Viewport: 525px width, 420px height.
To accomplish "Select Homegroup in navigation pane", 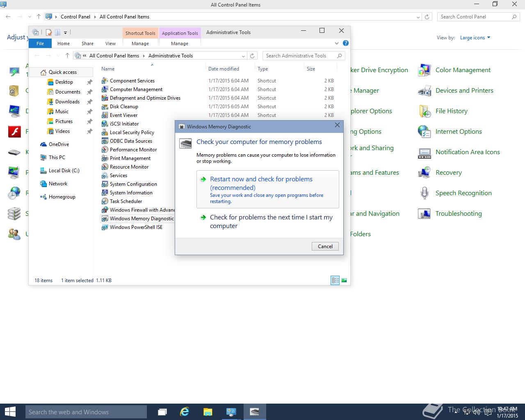I will coord(62,197).
